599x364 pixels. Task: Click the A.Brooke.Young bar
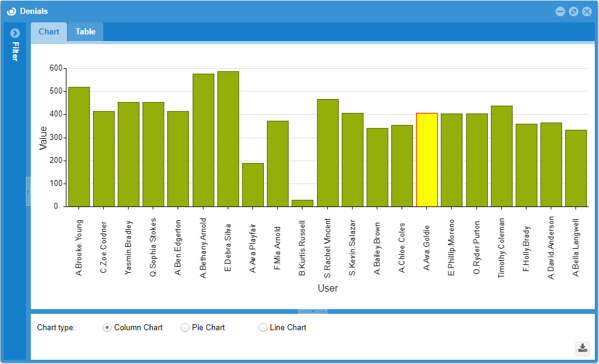[x=79, y=147]
